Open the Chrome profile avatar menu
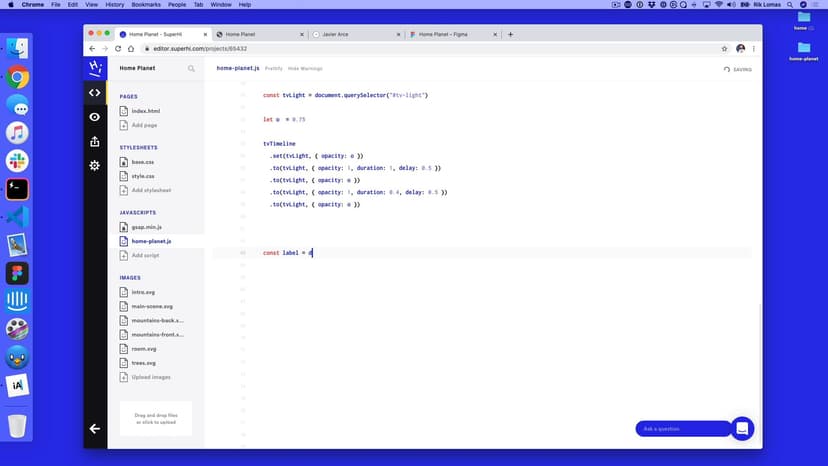The height and width of the screenshot is (466, 828). tap(740, 48)
